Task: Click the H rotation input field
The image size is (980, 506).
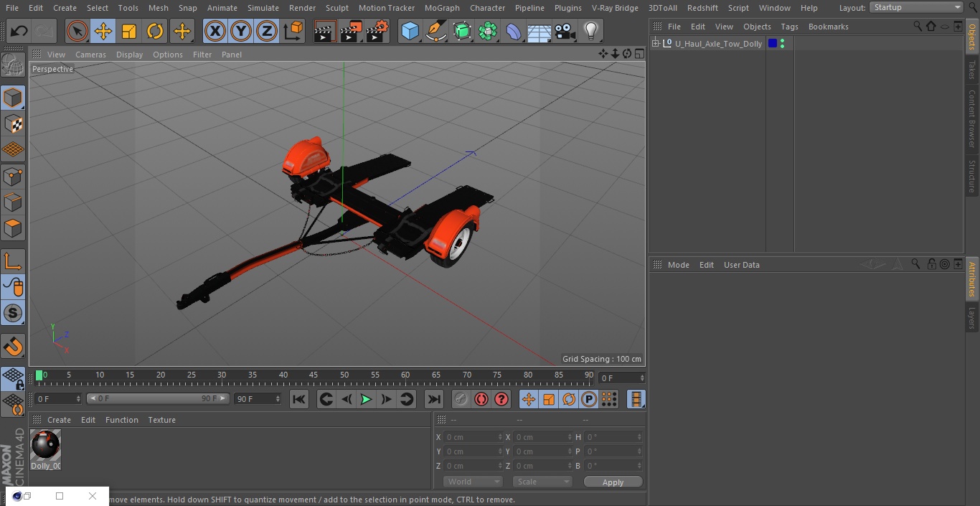Action: [x=613, y=436]
